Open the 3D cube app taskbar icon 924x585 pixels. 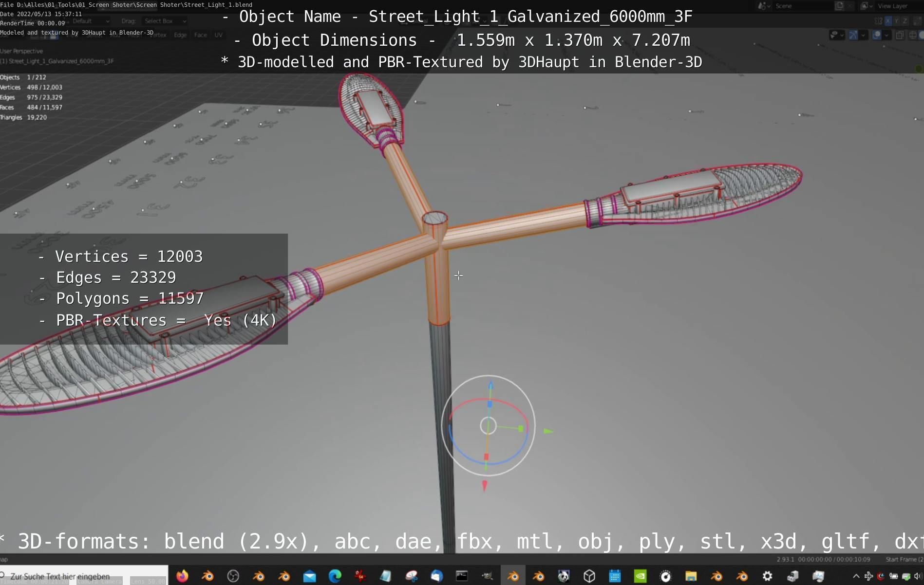(589, 576)
